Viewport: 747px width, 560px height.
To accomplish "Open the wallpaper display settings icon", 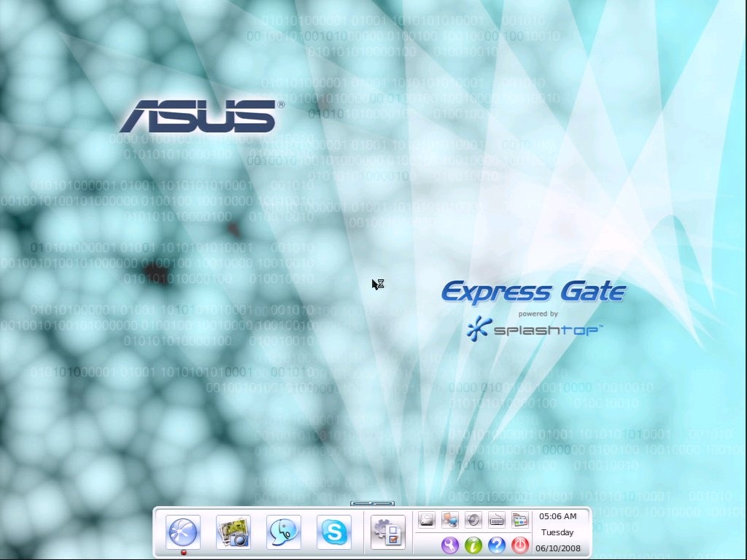I will click(x=521, y=519).
